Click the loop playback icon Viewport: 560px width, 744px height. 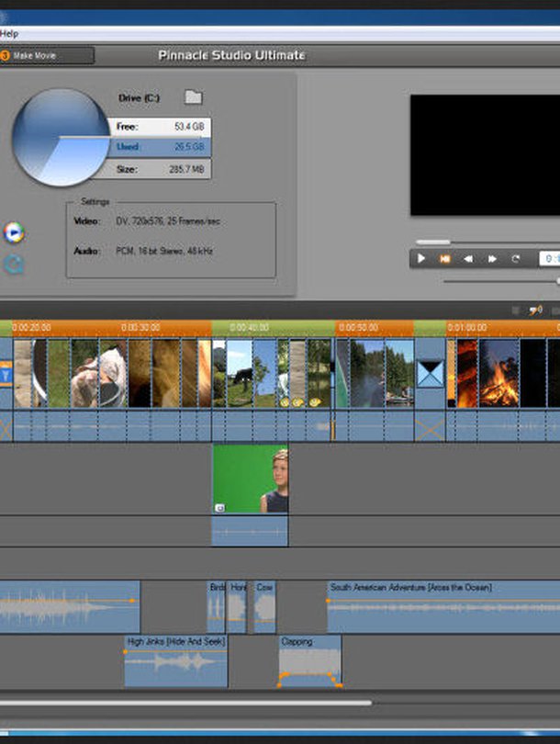[516, 259]
